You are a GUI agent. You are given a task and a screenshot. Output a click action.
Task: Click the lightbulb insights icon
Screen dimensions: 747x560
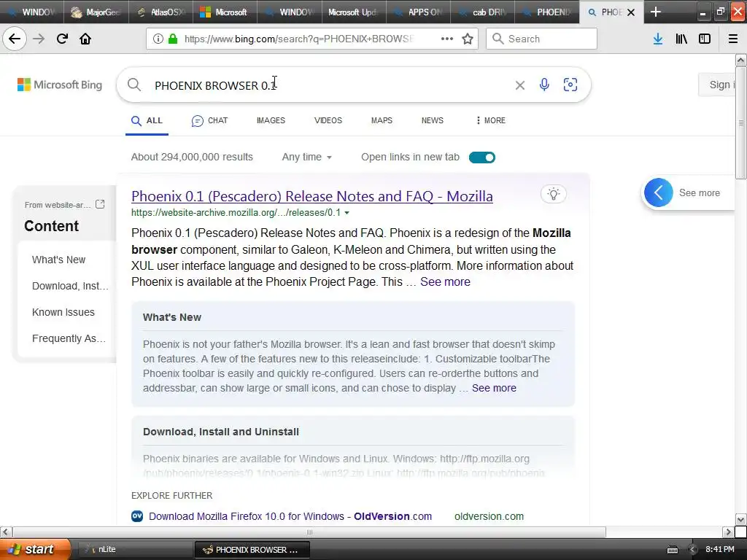tap(553, 194)
